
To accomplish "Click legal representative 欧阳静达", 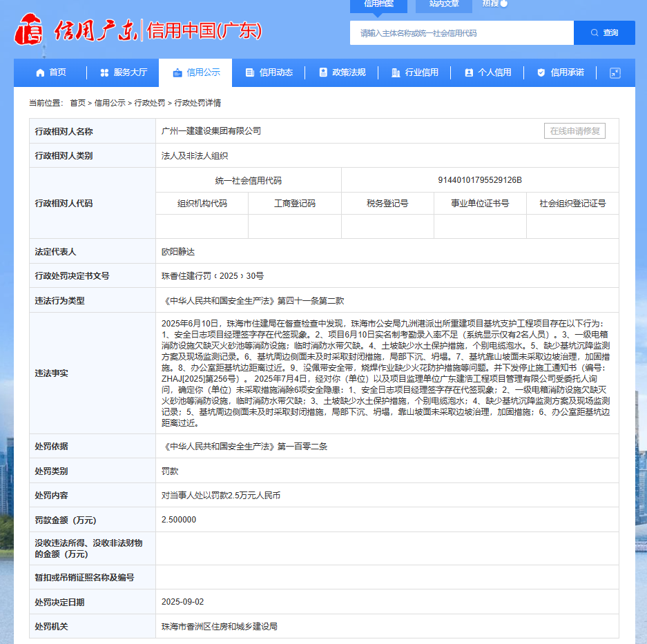I will coord(178,252).
